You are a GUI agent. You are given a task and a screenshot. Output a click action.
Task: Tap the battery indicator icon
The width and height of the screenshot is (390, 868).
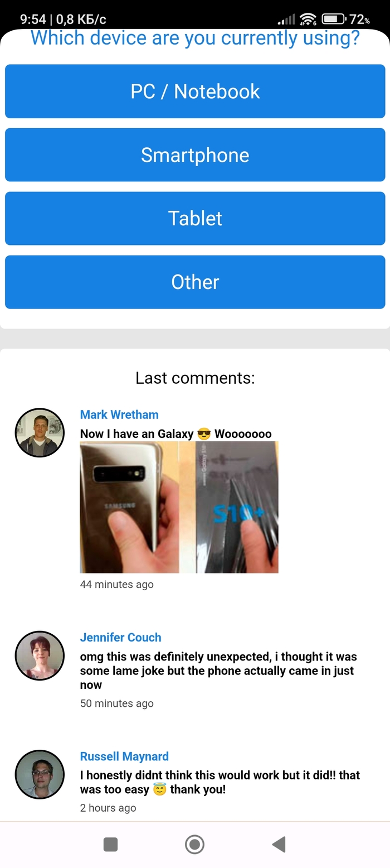333,20
